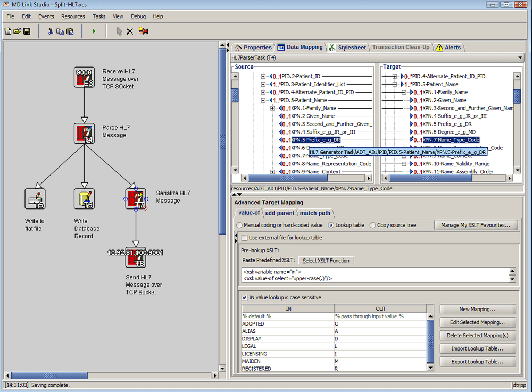
Task: Choose the Lookup table radio option
Action: point(331,225)
